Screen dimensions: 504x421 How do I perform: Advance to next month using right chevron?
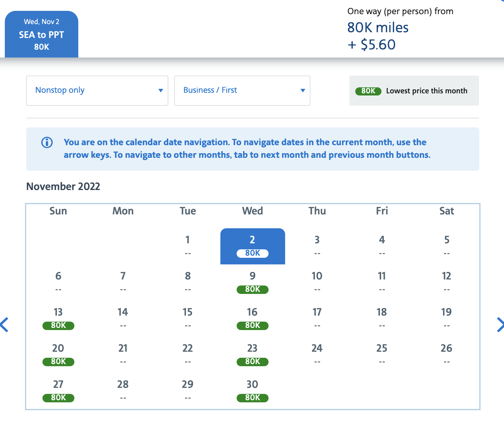(x=500, y=325)
